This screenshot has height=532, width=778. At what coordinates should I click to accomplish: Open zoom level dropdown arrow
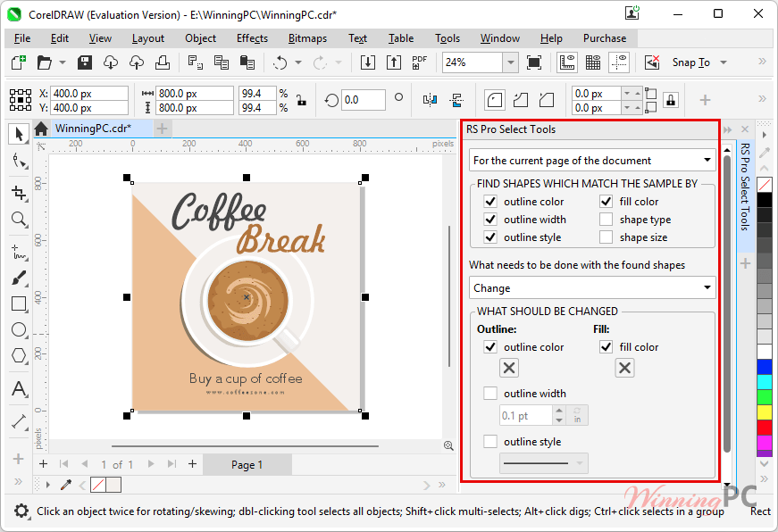pos(511,62)
